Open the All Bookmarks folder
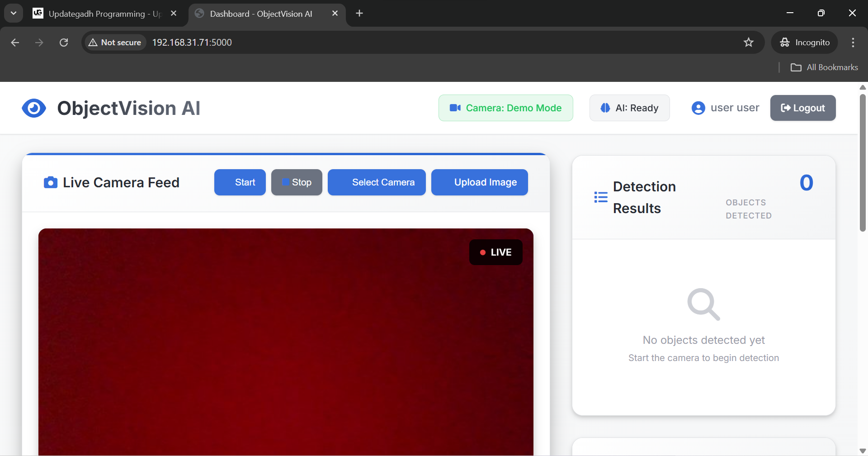The width and height of the screenshot is (868, 456). pos(824,67)
